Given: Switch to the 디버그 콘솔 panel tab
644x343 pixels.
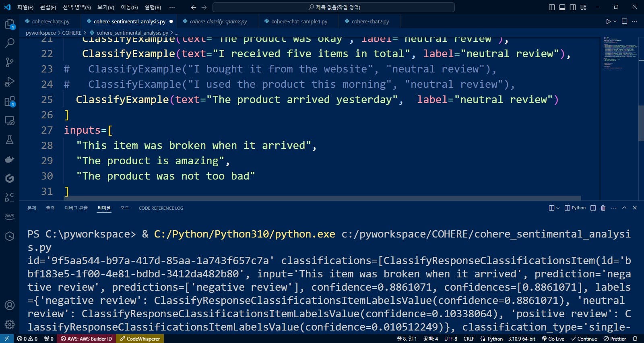Looking at the screenshot, I should point(76,208).
